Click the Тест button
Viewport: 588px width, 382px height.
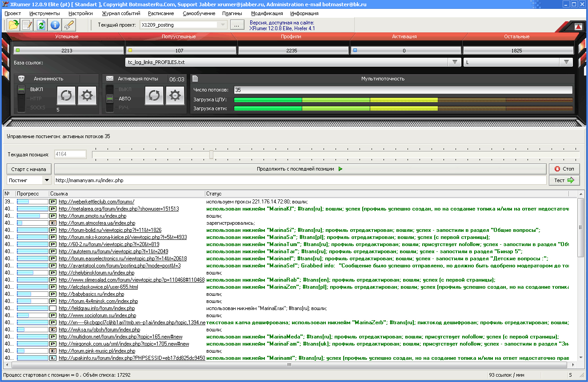(x=564, y=180)
